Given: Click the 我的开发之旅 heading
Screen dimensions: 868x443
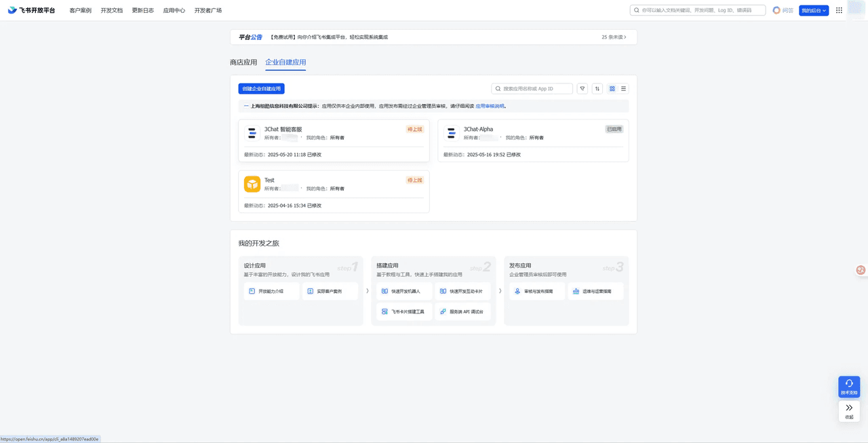Looking at the screenshot, I should tap(258, 243).
